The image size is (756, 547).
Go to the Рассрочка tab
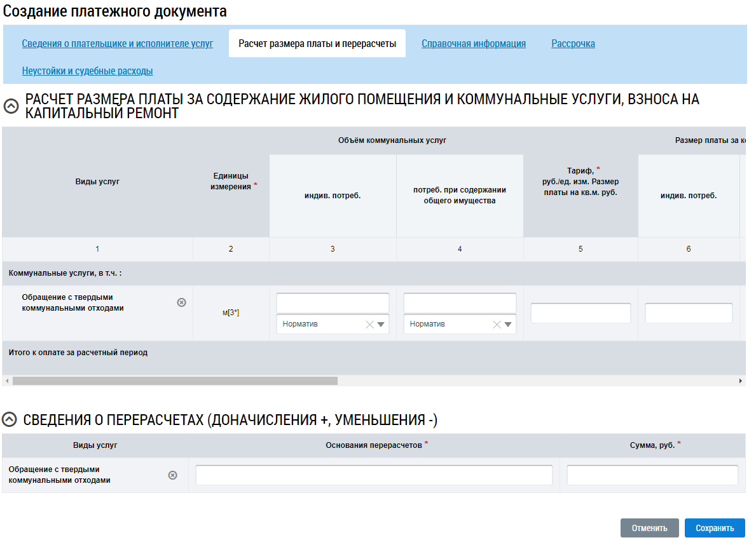[x=573, y=44]
